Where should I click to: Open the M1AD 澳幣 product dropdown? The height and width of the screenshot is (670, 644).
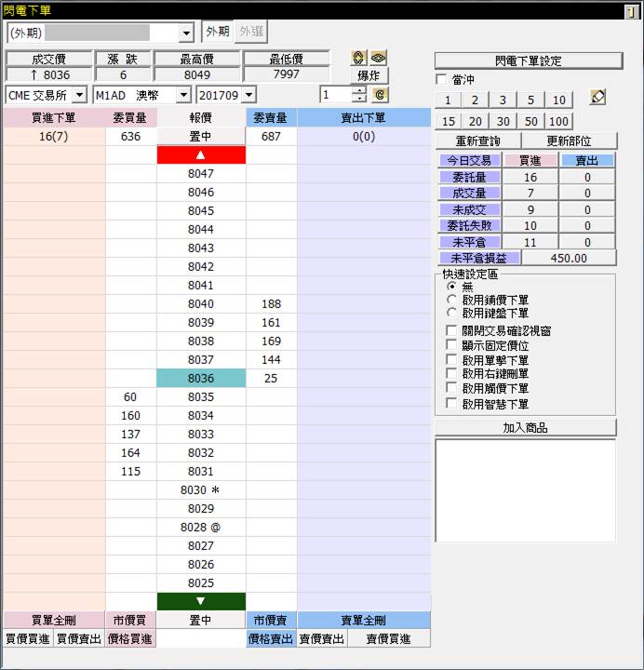[x=183, y=95]
